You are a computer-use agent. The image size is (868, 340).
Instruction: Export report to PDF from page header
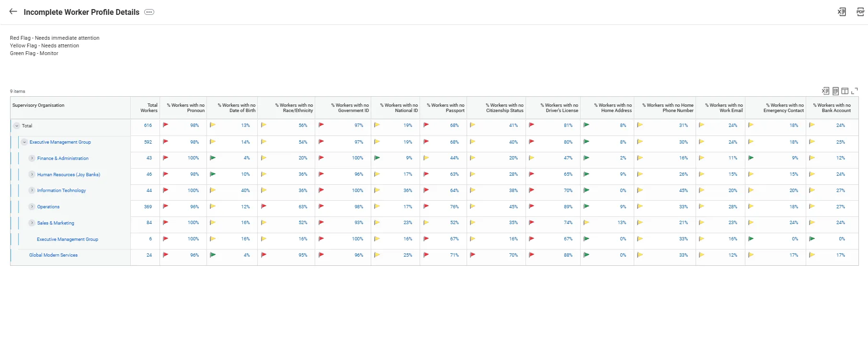(860, 12)
